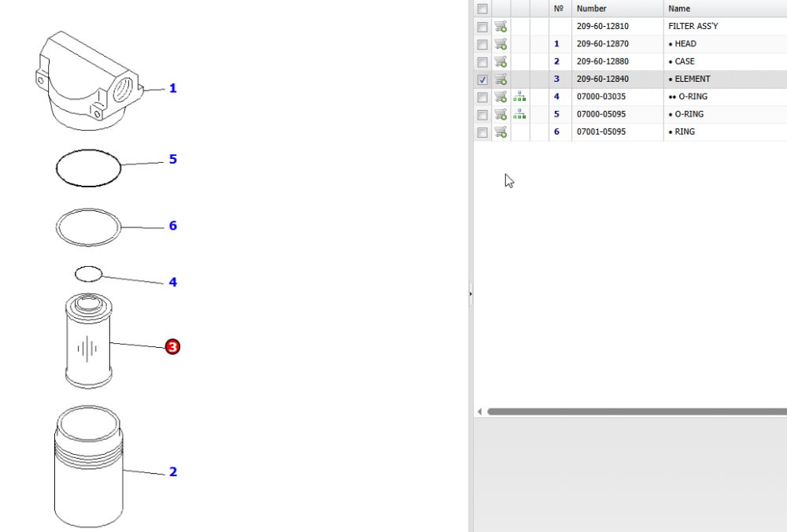Toggle the select-all checkbox in table header
787x532 pixels.
[482, 9]
